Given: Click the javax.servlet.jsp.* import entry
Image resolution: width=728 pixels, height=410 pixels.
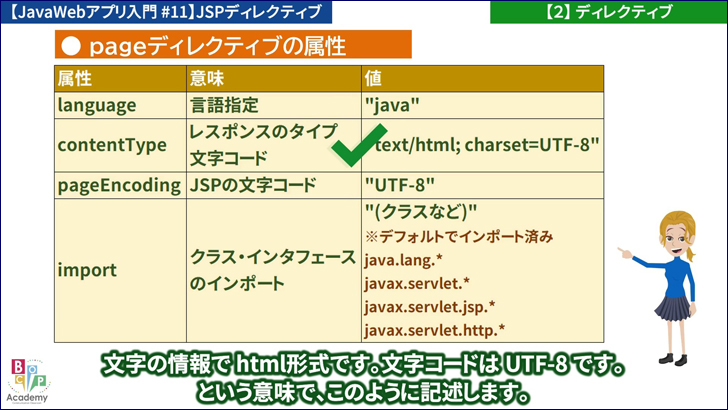Looking at the screenshot, I should (429, 306).
